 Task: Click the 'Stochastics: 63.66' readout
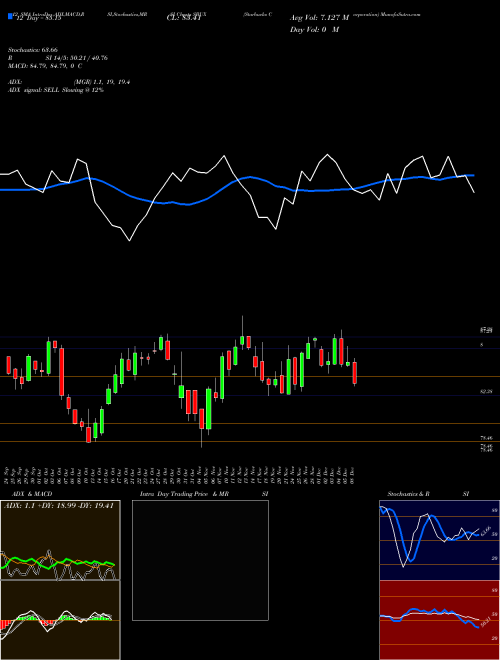point(32,50)
